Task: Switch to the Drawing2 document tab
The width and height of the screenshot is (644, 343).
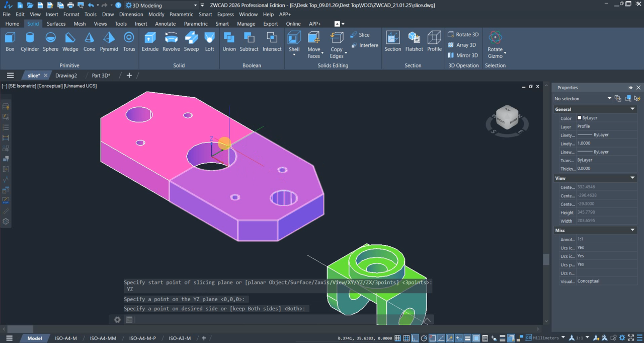Action: pyautogui.click(x=66, y=76)
